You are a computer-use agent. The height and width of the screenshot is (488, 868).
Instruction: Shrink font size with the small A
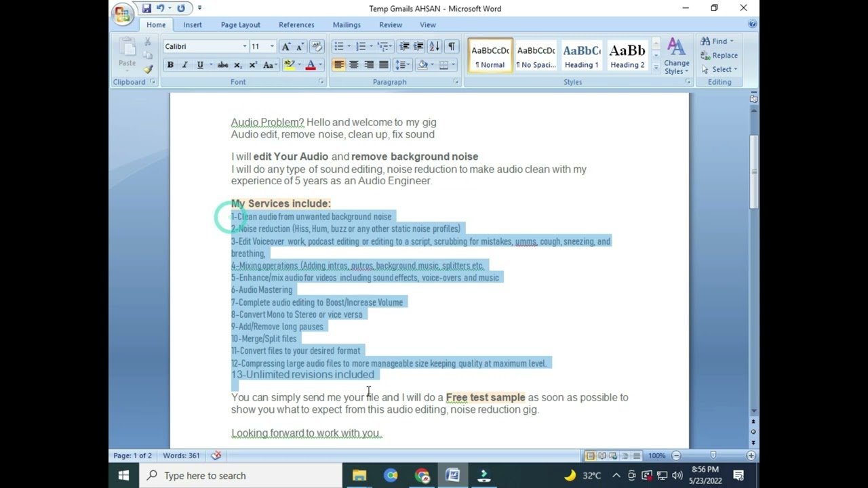coord(300,46)
